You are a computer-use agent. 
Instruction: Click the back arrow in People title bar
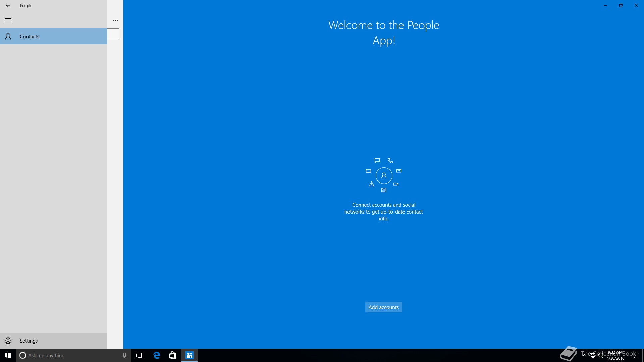click(x=8, y=5)
